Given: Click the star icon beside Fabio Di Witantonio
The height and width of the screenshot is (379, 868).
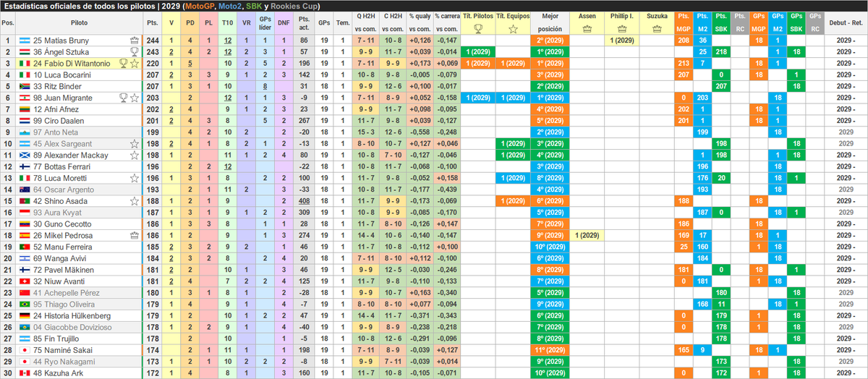Looking at the screenshot, I should [135, 64].
